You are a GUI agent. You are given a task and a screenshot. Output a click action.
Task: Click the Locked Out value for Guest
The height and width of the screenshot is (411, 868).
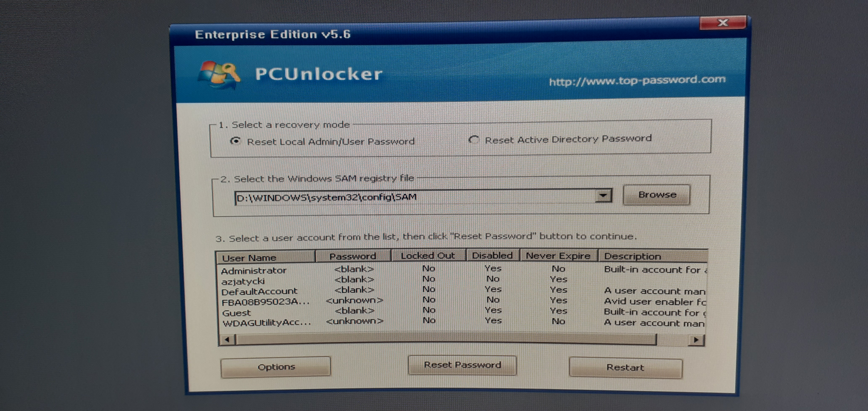coord(429,310)
